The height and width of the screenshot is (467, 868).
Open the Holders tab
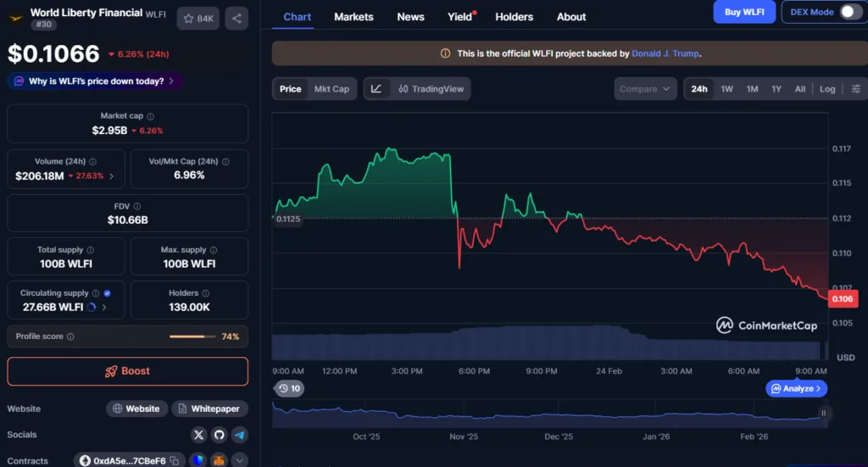point(515,17)
